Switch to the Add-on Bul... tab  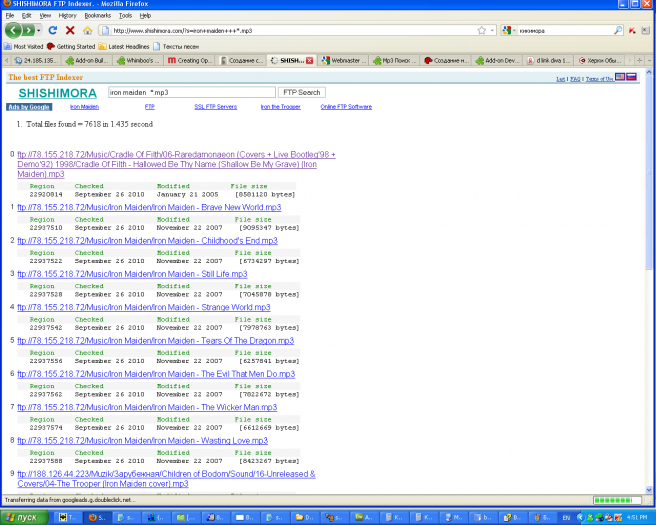click(88, 61)
